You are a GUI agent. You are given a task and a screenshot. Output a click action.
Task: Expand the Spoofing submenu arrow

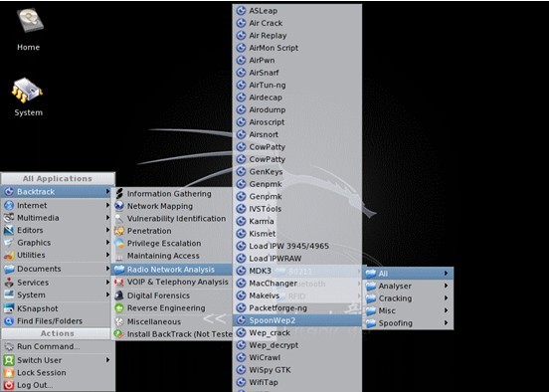pyautogui.click(x=446, y=322)
